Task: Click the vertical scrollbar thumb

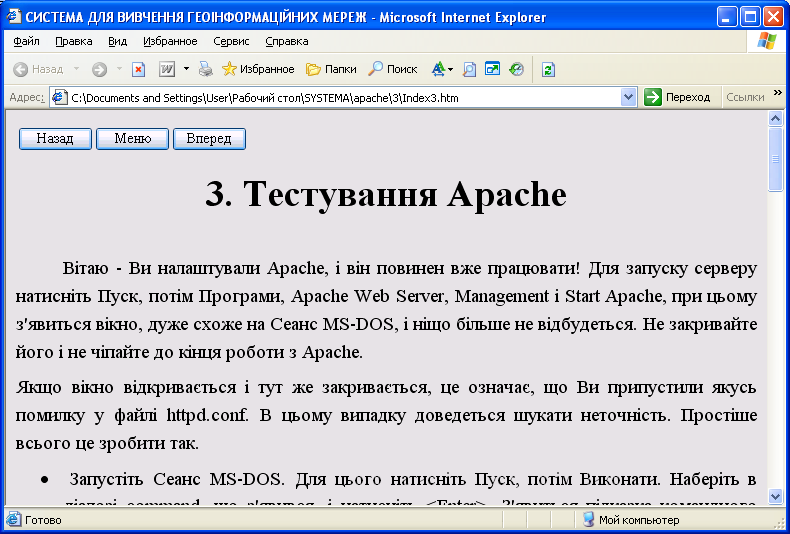Action: point(775,159)
